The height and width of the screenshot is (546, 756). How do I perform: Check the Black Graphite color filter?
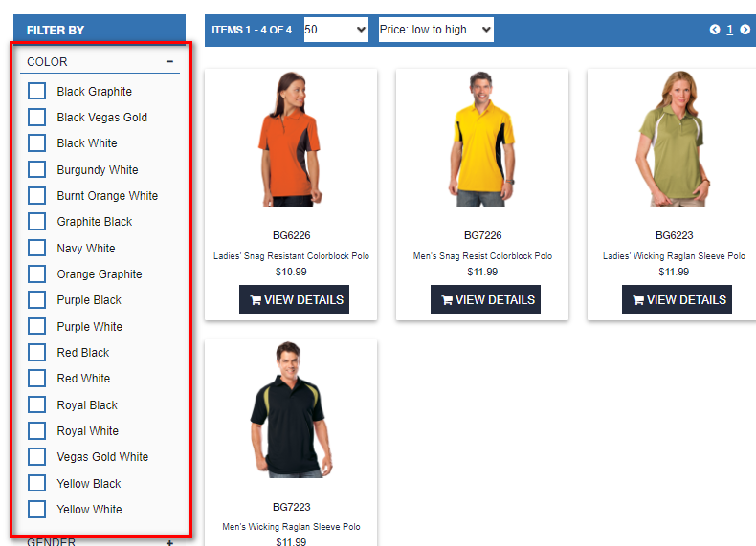(x=36, y=91)
